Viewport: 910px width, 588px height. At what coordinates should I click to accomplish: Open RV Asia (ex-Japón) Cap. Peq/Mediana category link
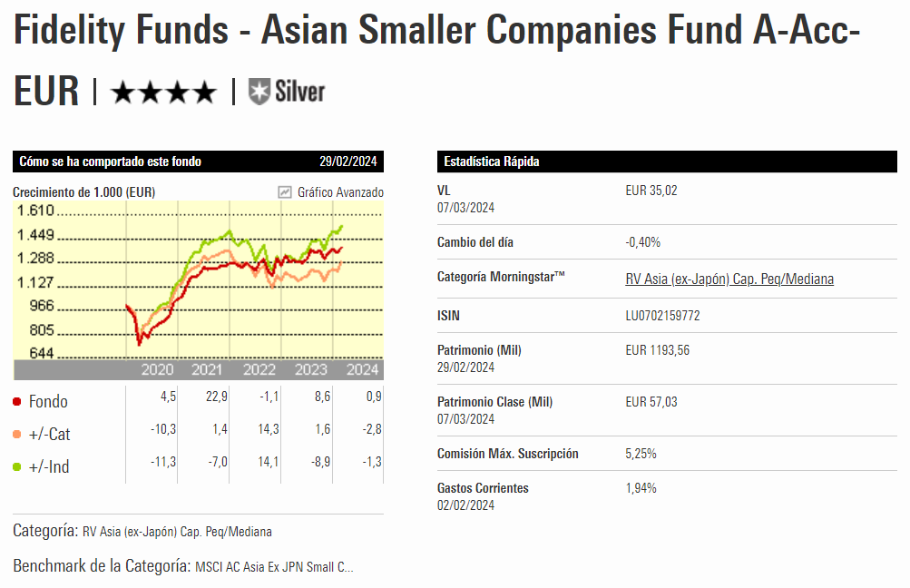click(x=729, y=279)
